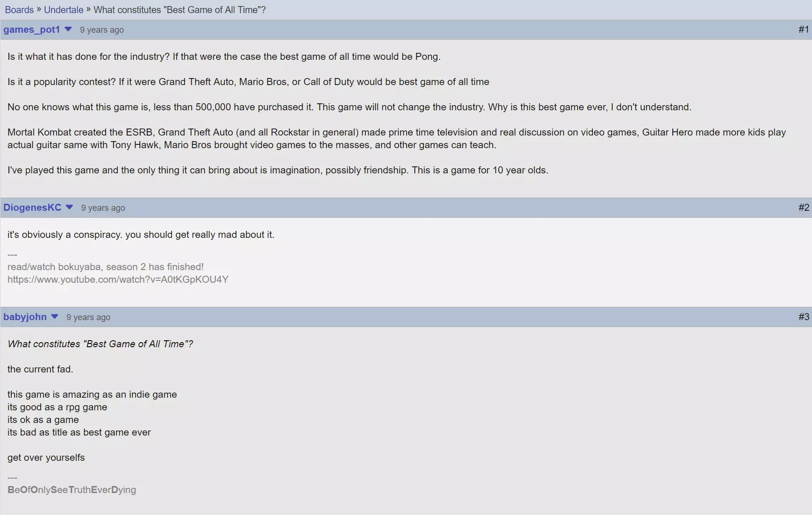Jump to the post #3 permalink

804,317
